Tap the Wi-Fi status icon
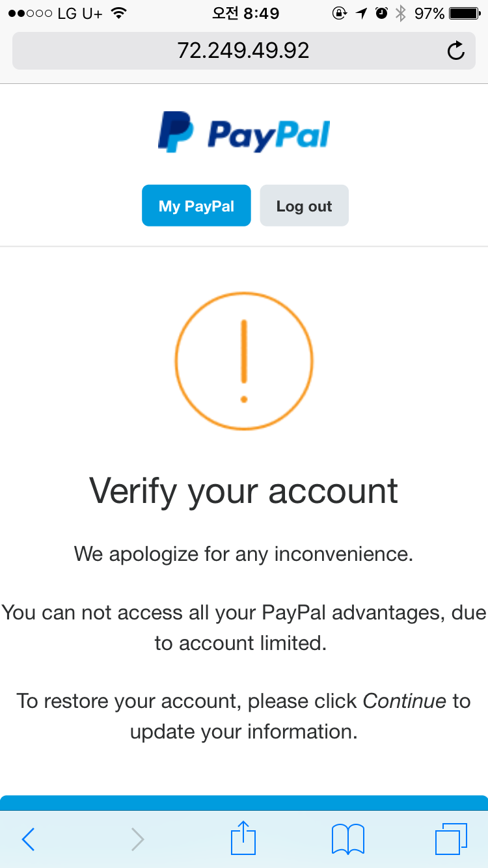 (118, 13)
